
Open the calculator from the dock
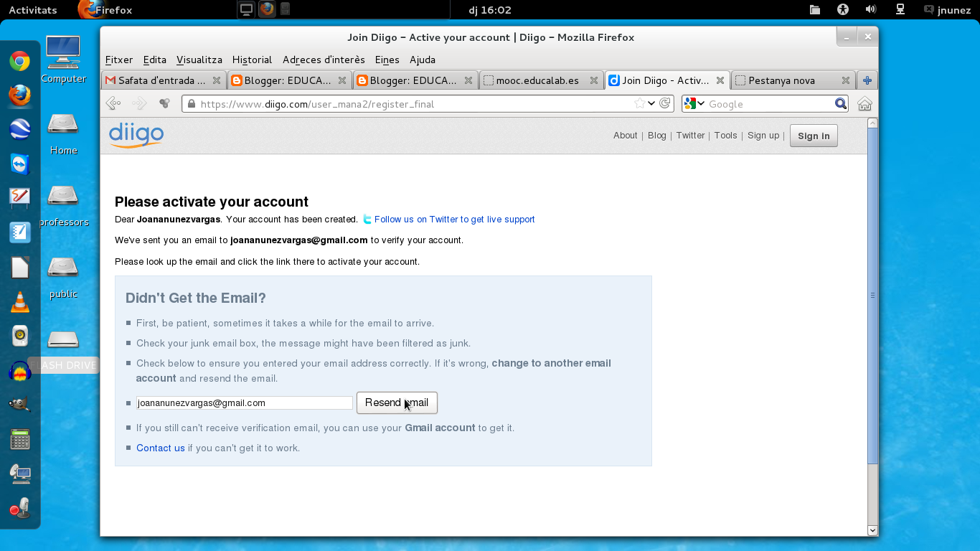tap(19, 439)
